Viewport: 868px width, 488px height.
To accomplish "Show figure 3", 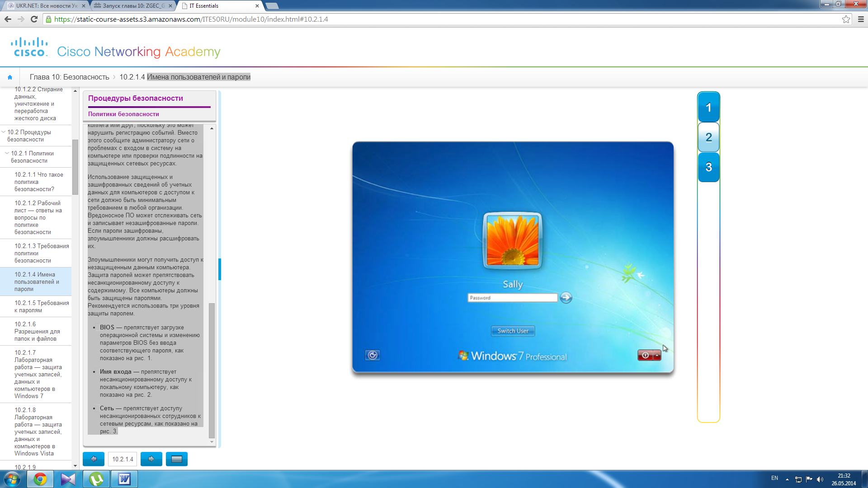I will click(x=708, y=167).
